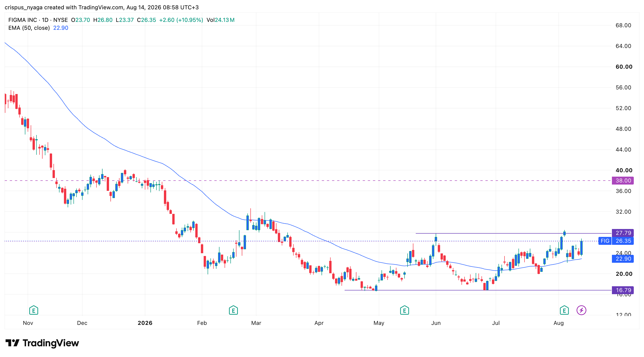Click the Nov label on the time axis
This screenshot has height=357, width=644.
click(28, 323)
